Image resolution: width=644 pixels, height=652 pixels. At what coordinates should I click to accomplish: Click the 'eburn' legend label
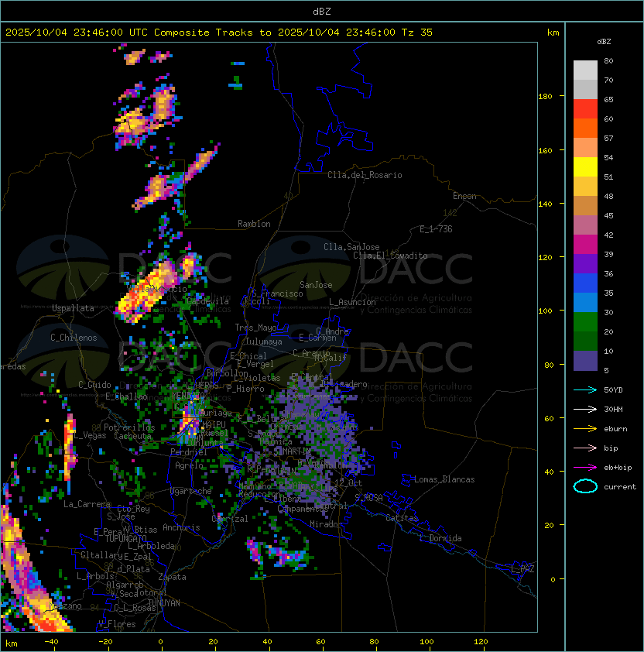[x=615, y=429]
